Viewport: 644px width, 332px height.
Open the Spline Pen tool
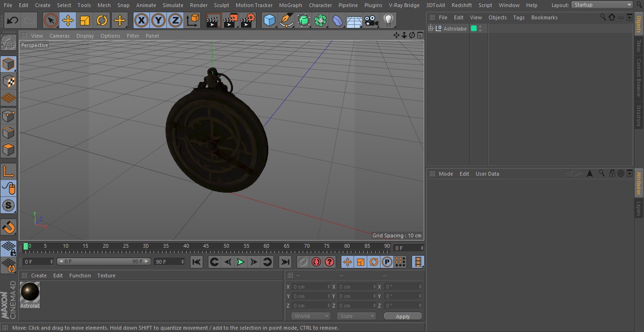287,20
